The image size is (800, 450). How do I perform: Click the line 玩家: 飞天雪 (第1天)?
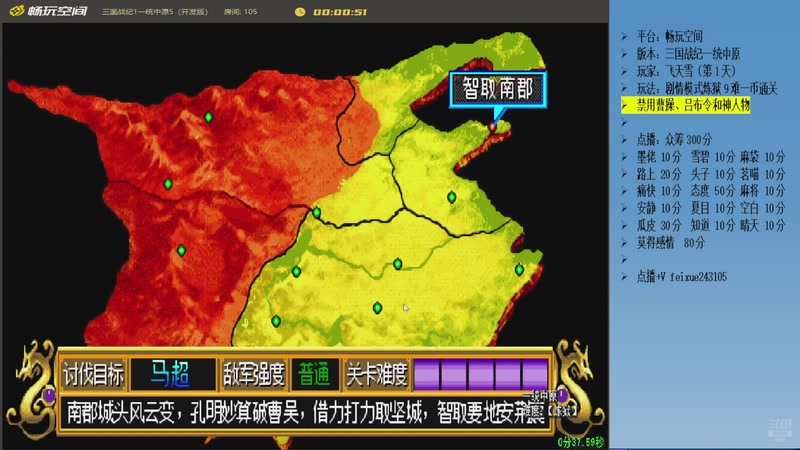[686, 71]
